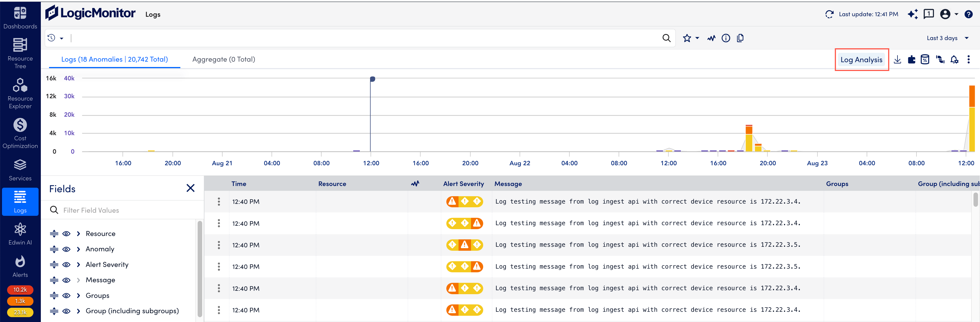Click the Time column header
The height and width of the screenshot is (322, 980).
point(239,184)
